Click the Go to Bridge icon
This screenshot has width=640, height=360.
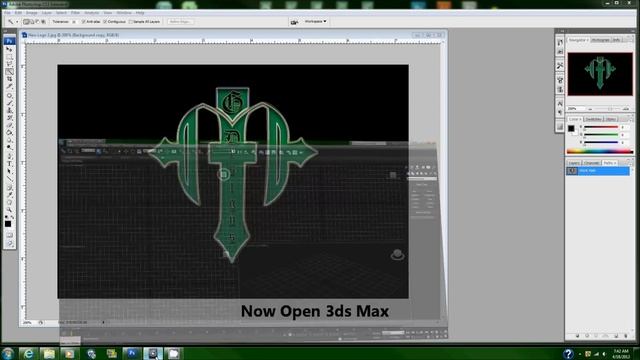294,22
